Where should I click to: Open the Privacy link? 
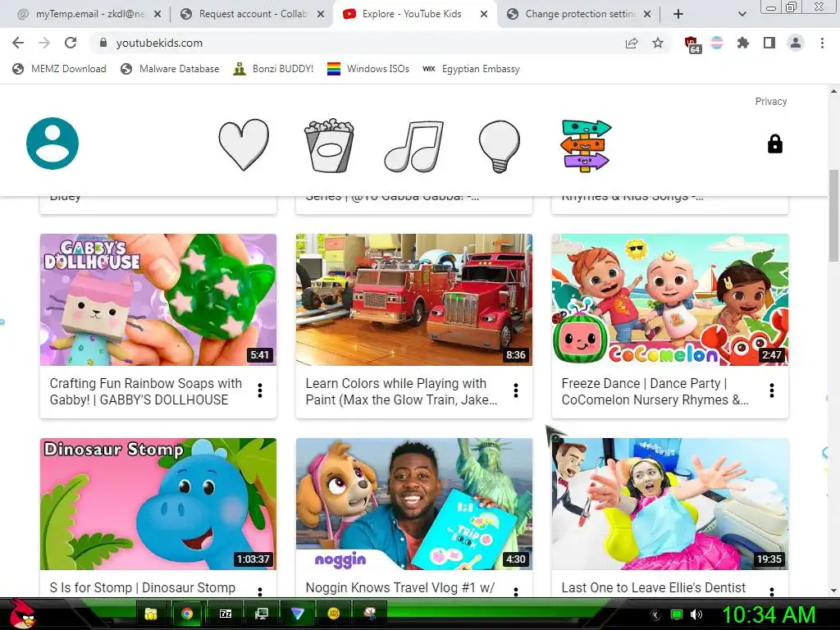click(771, 101)
